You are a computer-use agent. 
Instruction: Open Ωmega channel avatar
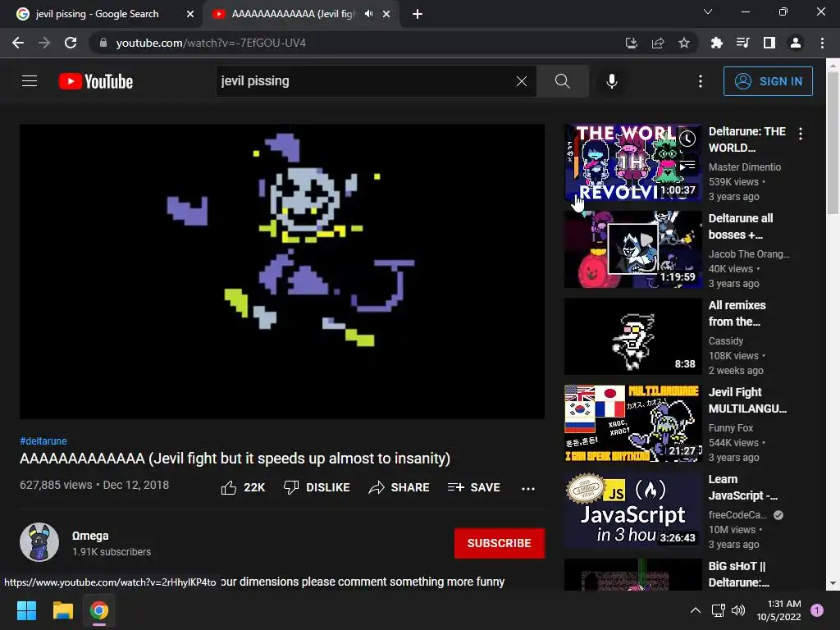click(39, 542)
